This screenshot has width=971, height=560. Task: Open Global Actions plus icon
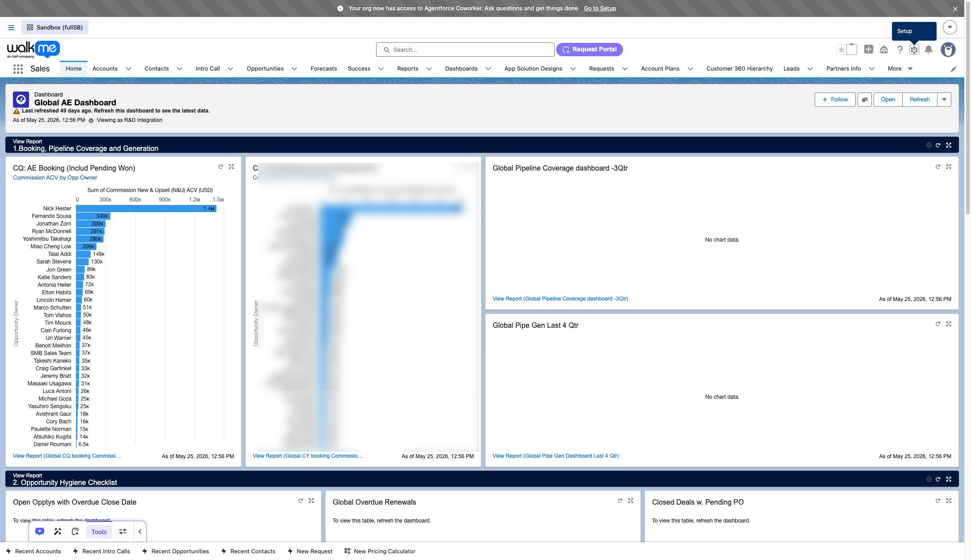(x=868, y=50)
